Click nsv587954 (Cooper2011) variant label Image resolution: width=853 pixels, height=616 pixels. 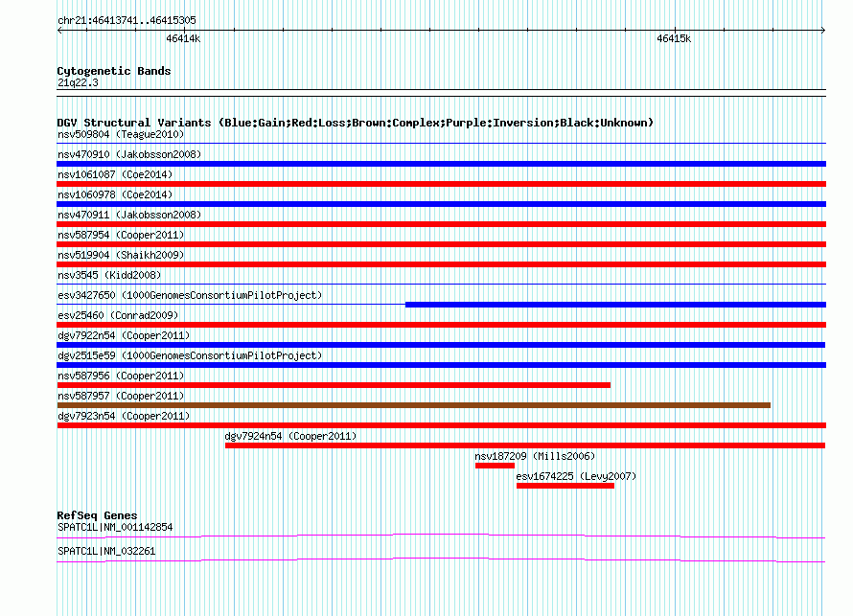(121, 236)
